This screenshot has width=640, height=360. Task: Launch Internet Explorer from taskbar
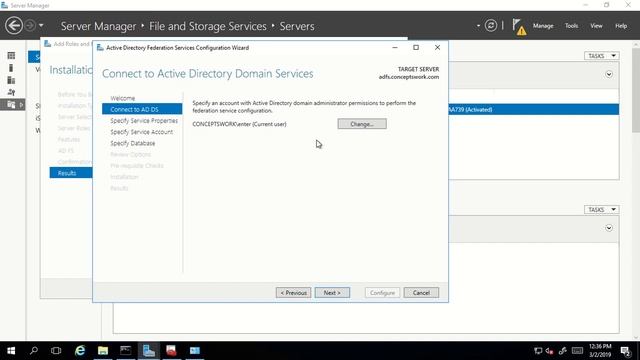coord(80,351)
